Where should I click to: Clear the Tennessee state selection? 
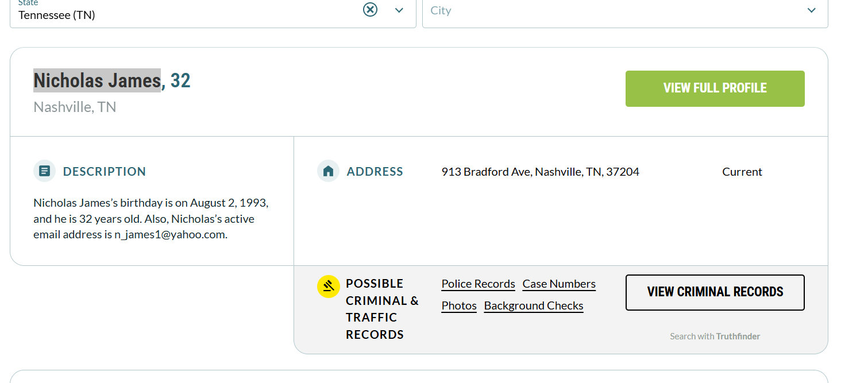click(x=370, y=10)
